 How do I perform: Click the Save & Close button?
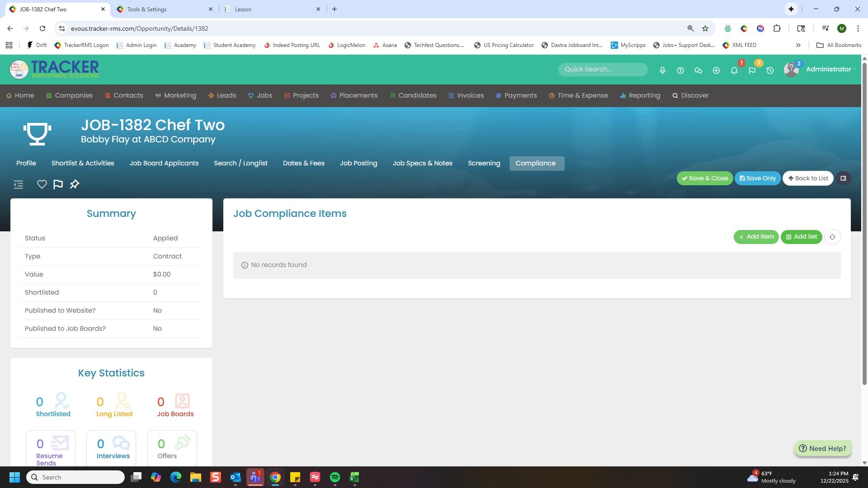pyautogui.click(x=704, y=178)
